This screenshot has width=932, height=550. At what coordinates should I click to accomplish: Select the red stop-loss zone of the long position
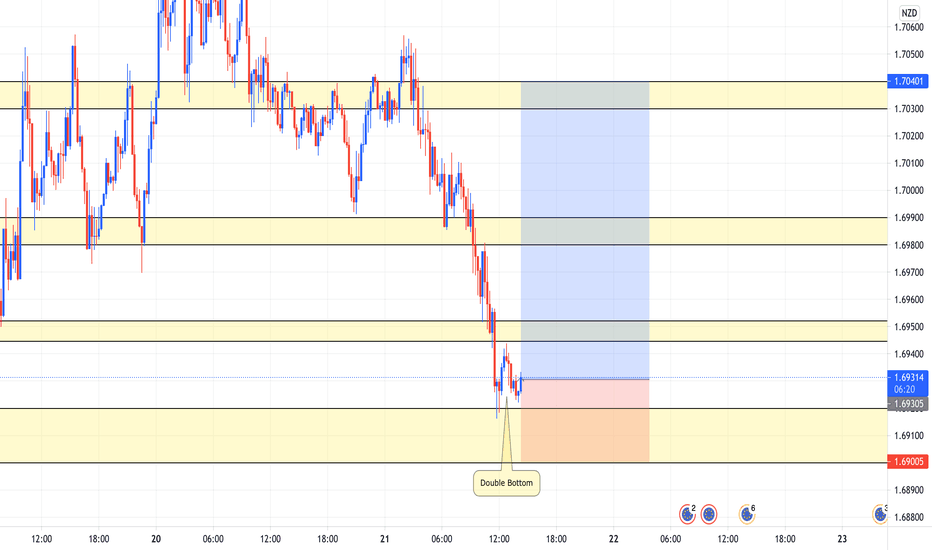coord(585,420)
